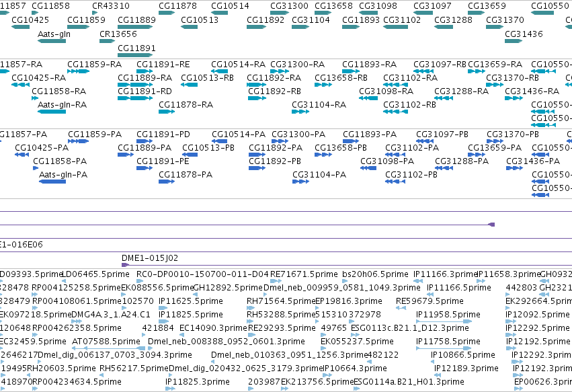Select the AT07588.5prime EST feature
Screen dimensions: 572x392
click(109, 348)
